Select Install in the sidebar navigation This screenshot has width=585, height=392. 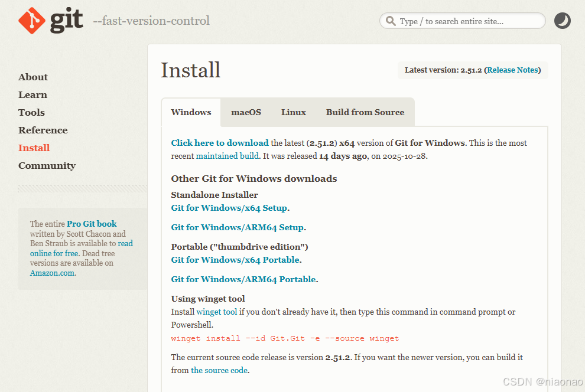tap(34, 148)
